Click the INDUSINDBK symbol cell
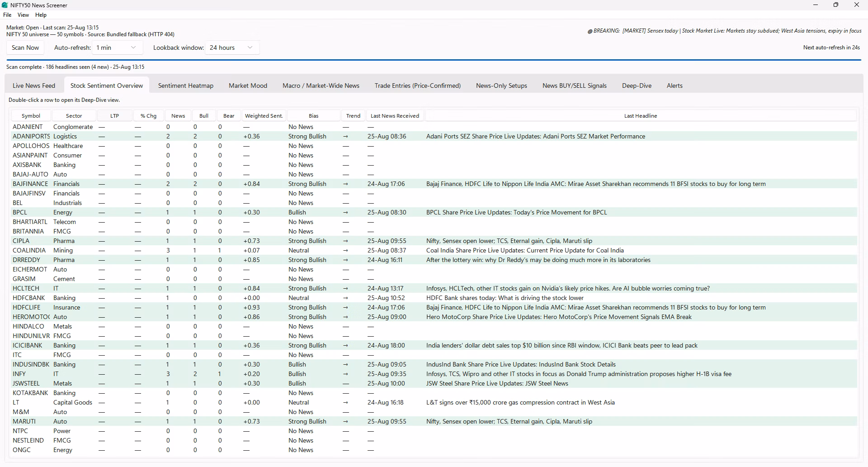 click(31, 364)
